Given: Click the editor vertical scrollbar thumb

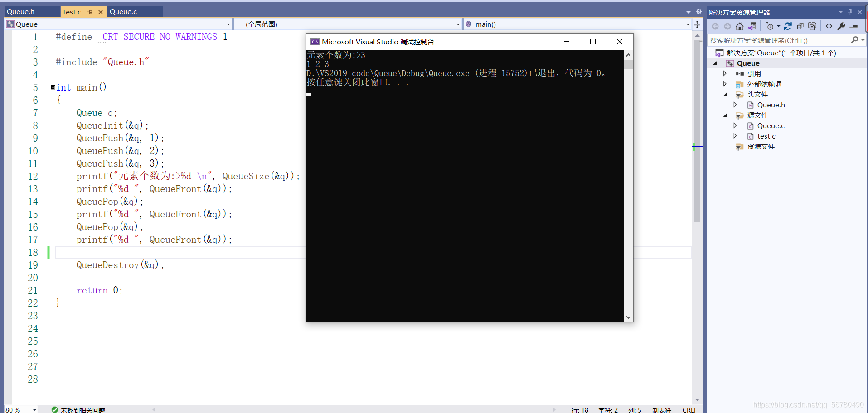Looking at the screenshot, I should point(697,131).
